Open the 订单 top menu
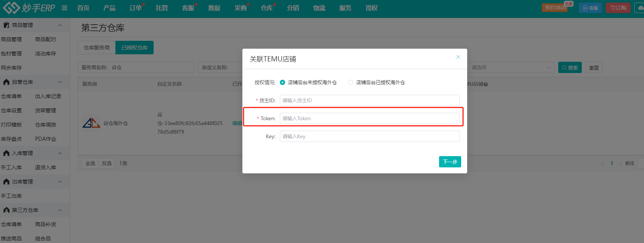Image resolution: width=644 pixels, height=243 pixels. [136, 8]
